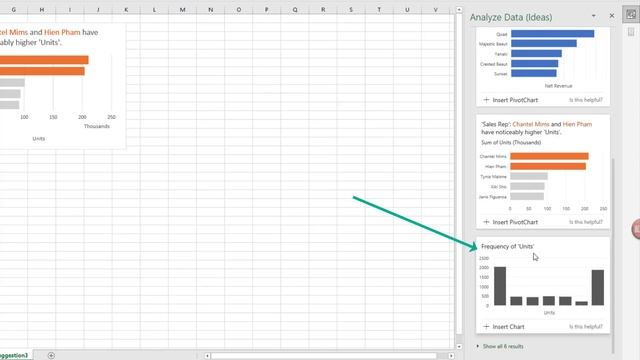Click the faint second icon in the side rail
Image resolution: width=640 pixels, height=360 pixels.
click(x=631, y=31)
